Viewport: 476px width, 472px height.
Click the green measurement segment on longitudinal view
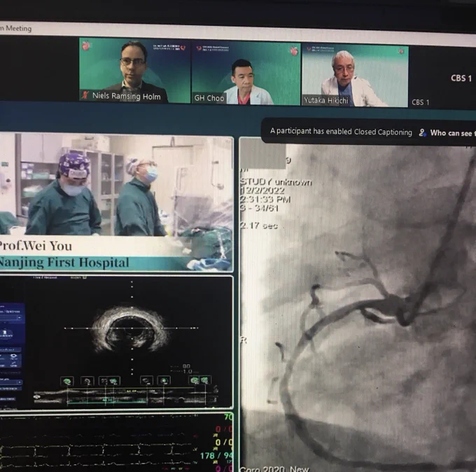(x=107, y=402)
